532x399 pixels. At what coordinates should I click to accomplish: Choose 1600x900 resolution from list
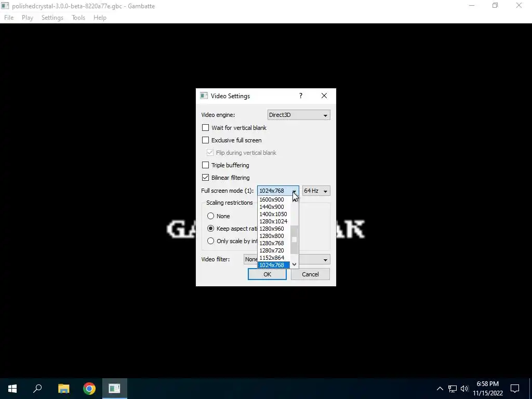point(274,199)
